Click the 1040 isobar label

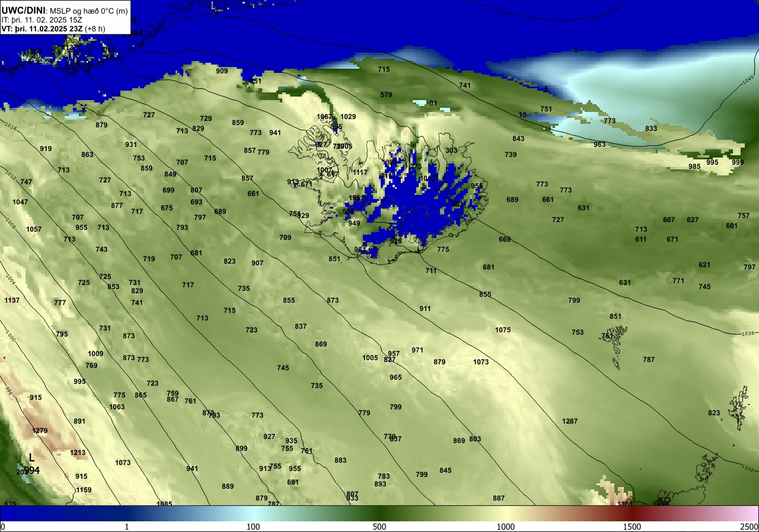(x=747, y=80)
